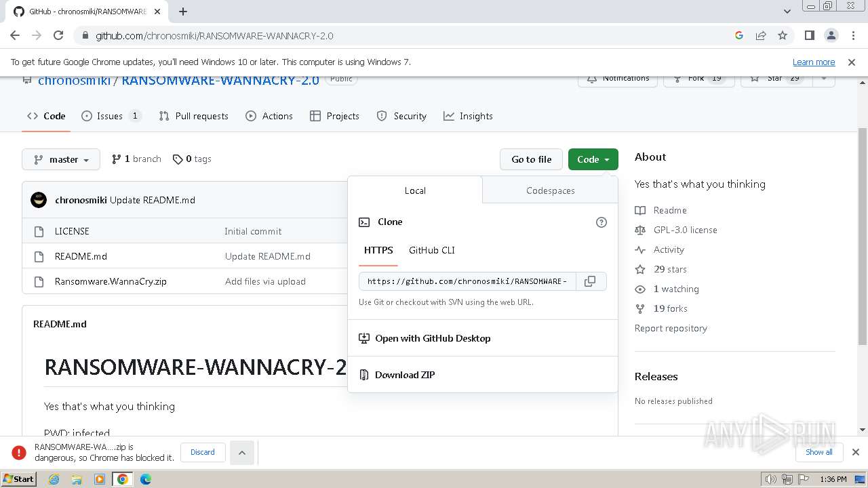Click chronosmiki's avatar in the commit row
The image size is (868, 488).
click(x=39, y=200)
